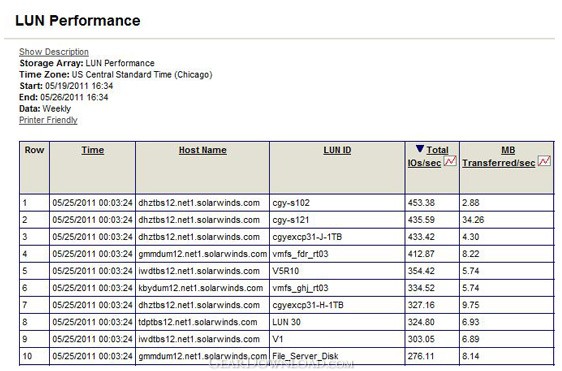The image size is (562, 371).
Task: Click the cgyexcp31-J-1TB LUN entry
Action: point(307,237)
